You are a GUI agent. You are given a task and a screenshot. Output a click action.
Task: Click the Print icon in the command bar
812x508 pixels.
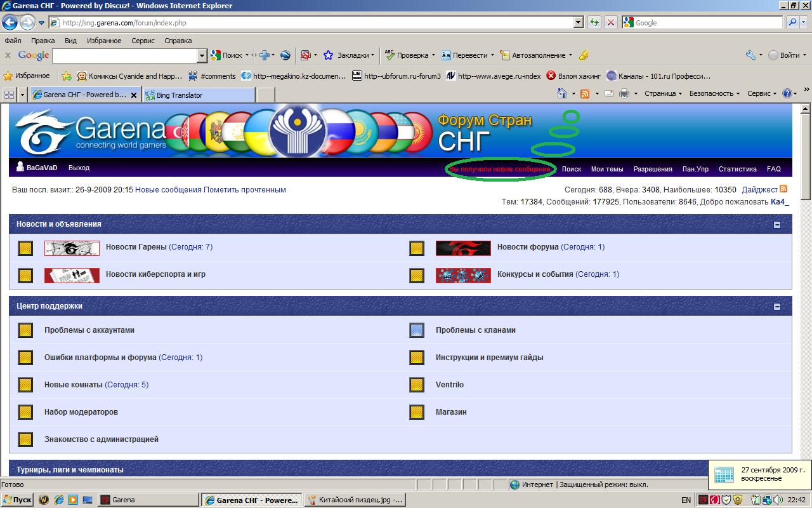[624, 94]
